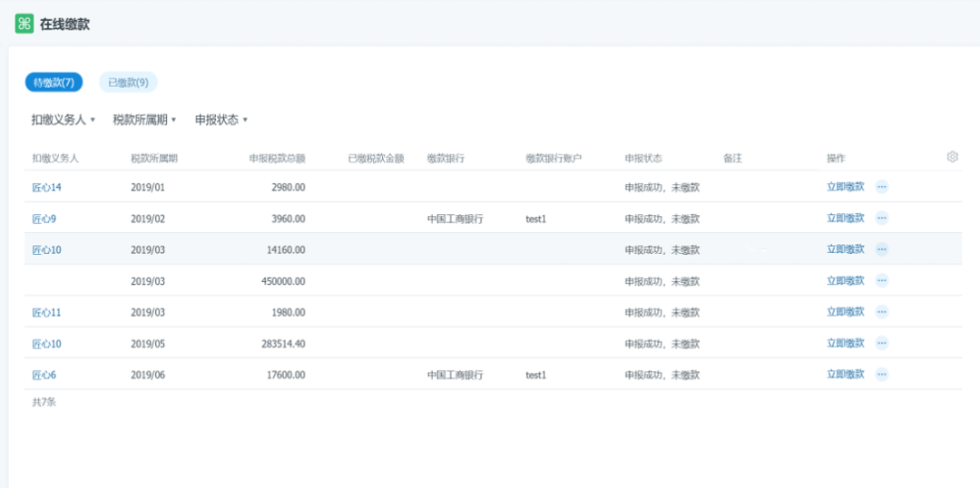
Task: Open more options for 匠心14 row
Action: point(881,187)
